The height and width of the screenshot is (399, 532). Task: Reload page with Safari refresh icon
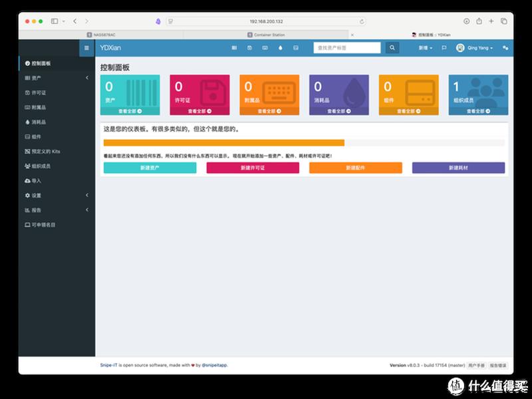click(x=362, y=21)
